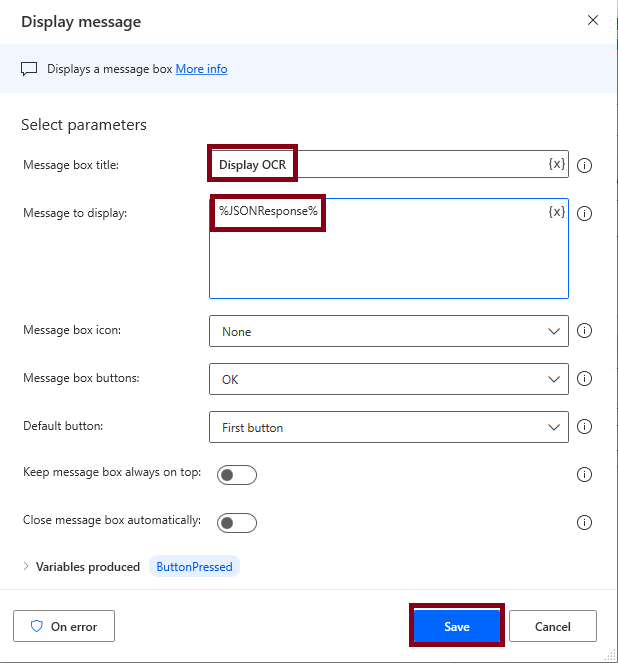This screenshot has height=663, width=618.
Task: Click info icon for Close message box automatically
Action: coord(585,522)
